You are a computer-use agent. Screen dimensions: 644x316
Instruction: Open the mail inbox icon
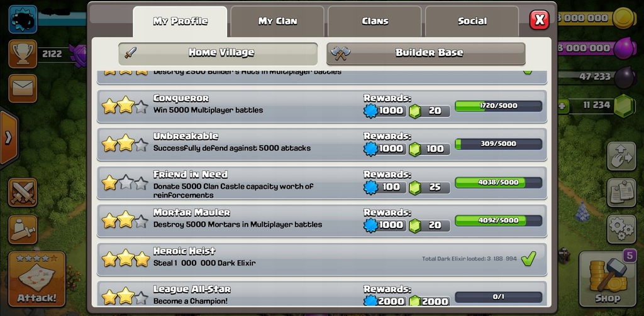[23, 88]
